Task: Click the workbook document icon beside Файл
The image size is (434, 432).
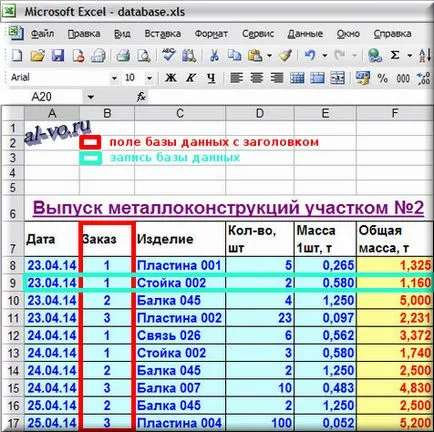Action: pyautogui.click(x=16, y=33)
